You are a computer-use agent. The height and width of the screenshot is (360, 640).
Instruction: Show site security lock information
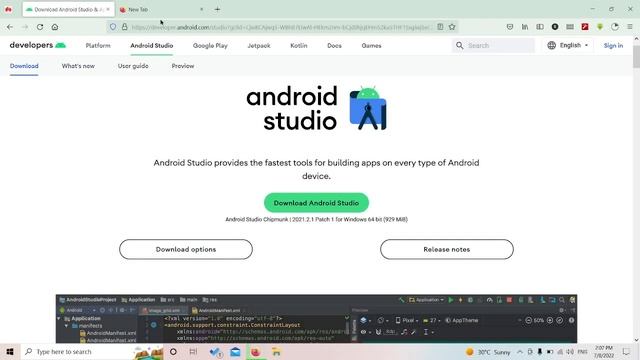click(x=124, y=27)
